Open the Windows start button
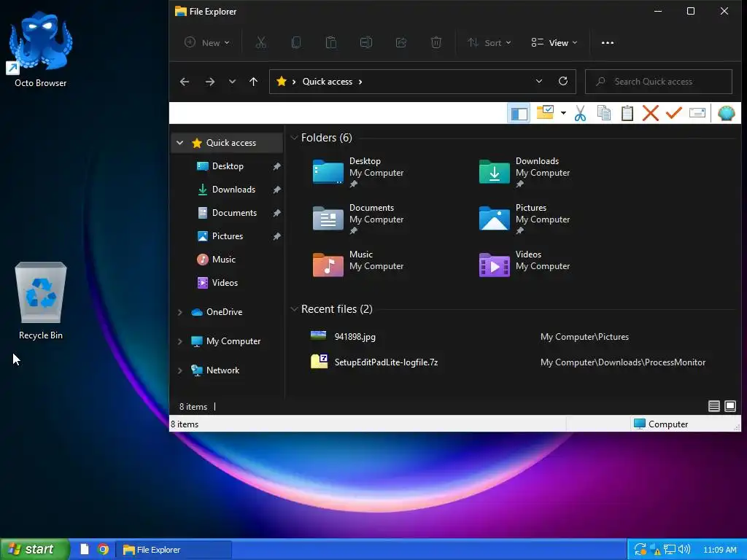This screenshot has height=560, width=747. click(x=35, y=549)
